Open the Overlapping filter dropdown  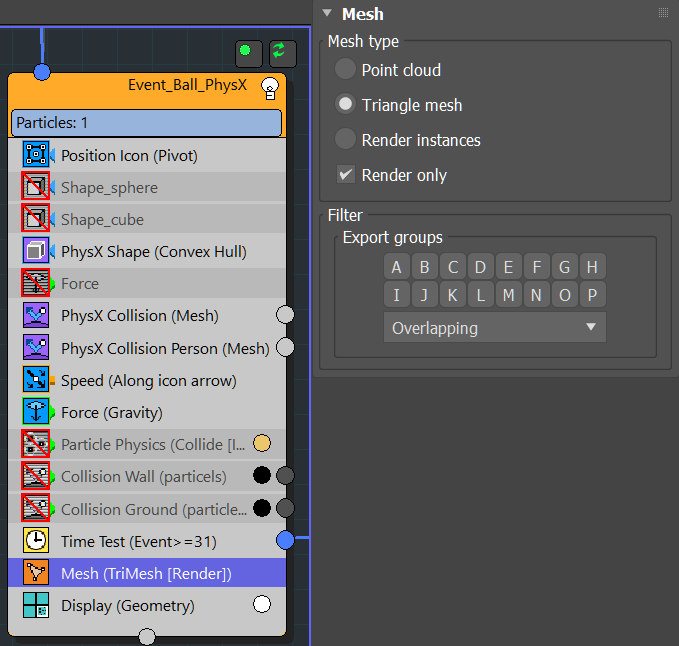494,328
